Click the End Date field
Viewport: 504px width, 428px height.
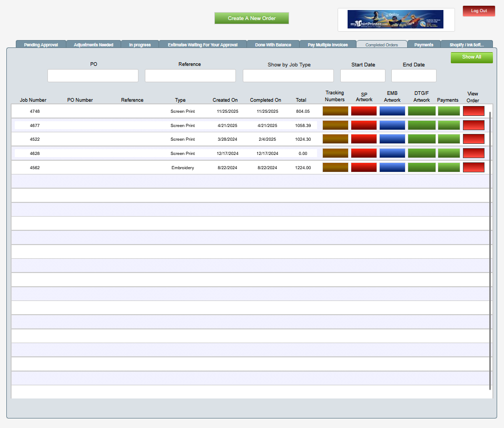point(414,75)
